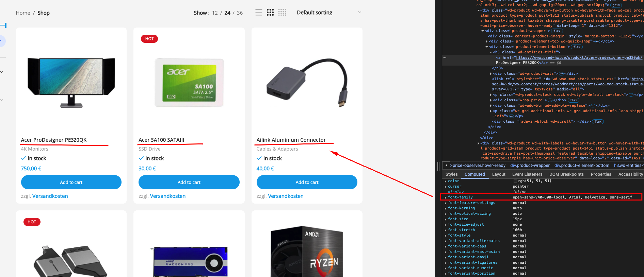Open the DOM Breakpoints tab
The width and height of the screenshot is (644, 277).
[x=566, y=174]
